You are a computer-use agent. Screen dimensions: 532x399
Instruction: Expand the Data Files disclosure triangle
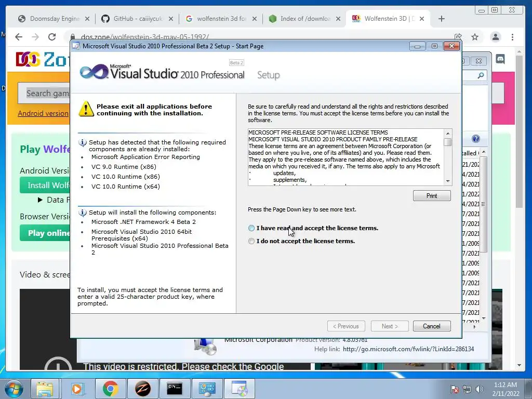point(40,200)
